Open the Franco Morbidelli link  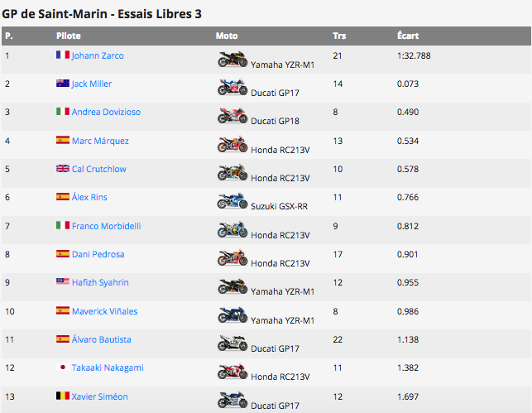pos(106,226)
